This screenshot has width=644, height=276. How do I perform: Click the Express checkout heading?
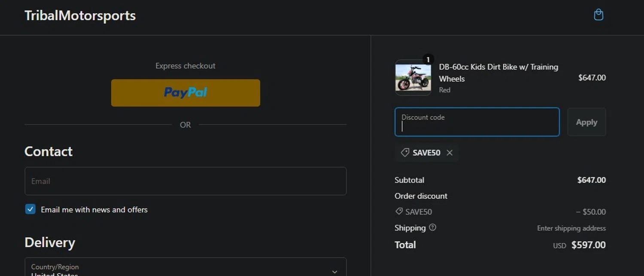pos(185,66)
